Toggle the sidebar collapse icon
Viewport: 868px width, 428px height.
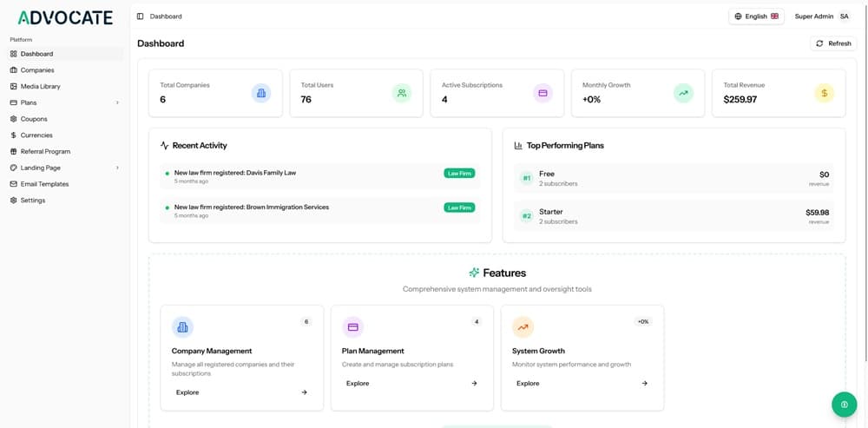(141, 16)
